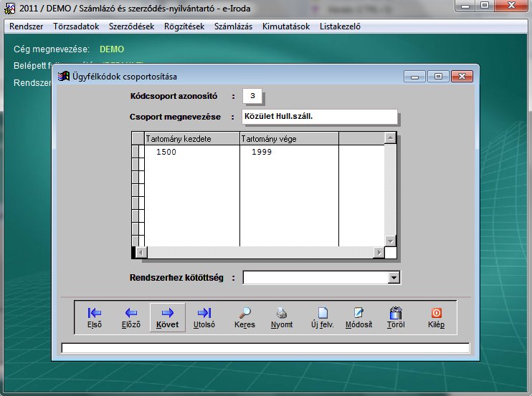Click the Csoport megnevezése text field

tap(320, 117)
